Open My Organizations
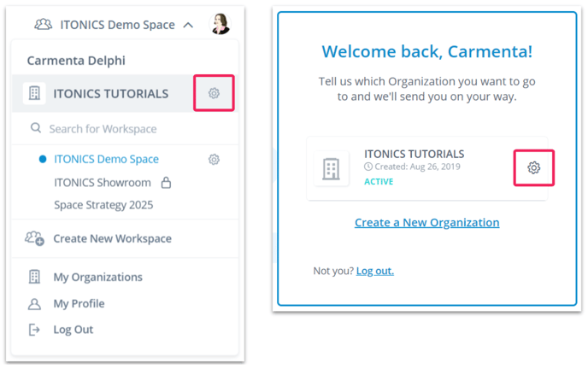The image size is (588, 369). (x=98, y=278)
